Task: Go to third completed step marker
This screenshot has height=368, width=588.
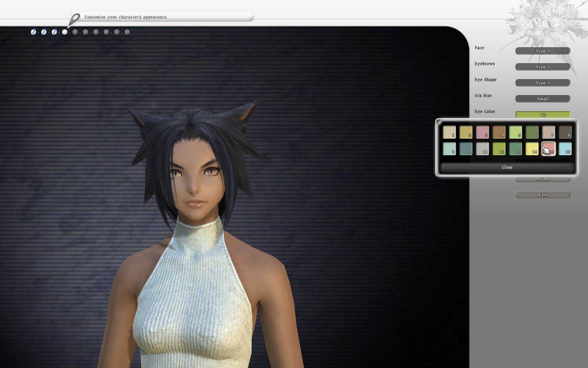Action: pos(54,32)
